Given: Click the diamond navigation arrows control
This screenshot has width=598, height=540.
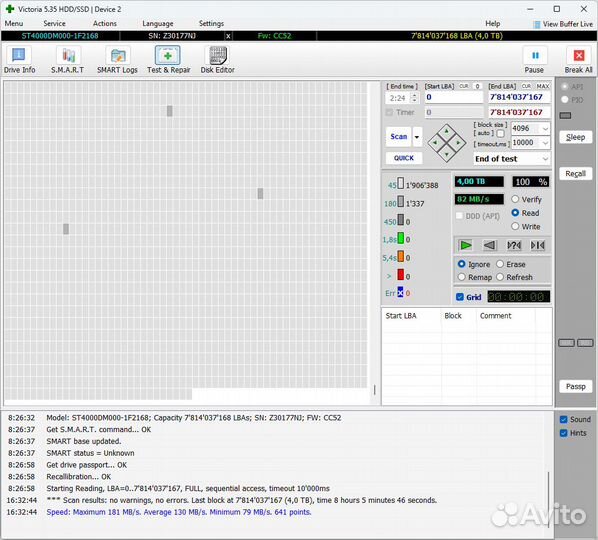Looking at the screenshot, I should click(447, 143).
